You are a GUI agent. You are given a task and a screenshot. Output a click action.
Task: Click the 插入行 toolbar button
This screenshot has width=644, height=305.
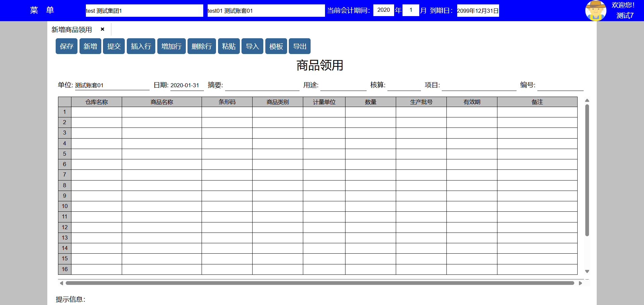(141, 46)
